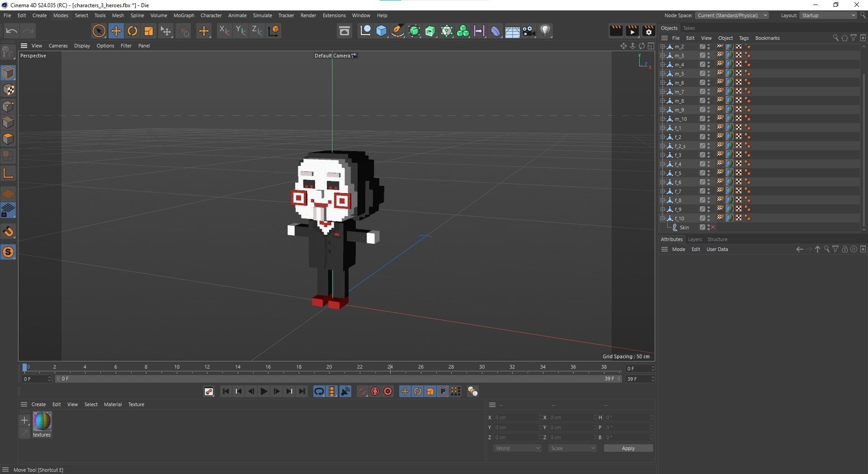Open the Scale mode dropdown
This screenshot has width=868, height=474.
click(572, 448)
